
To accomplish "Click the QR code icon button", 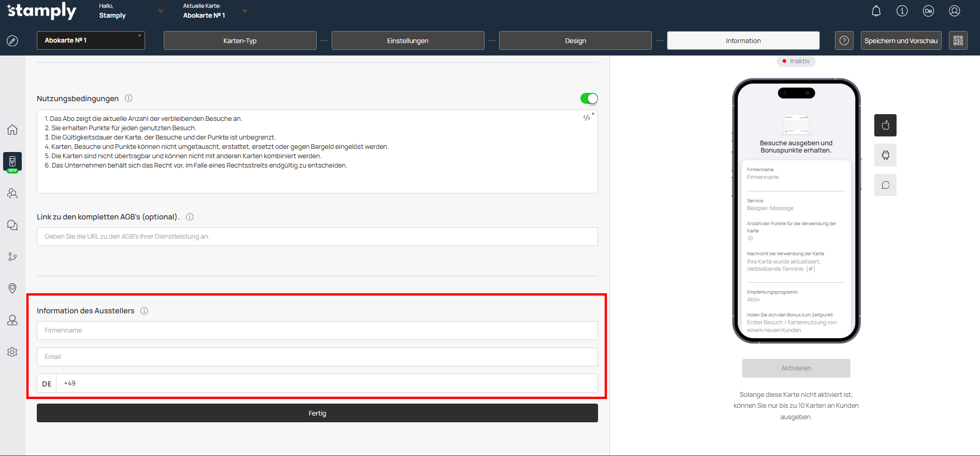I will point(958,40).
